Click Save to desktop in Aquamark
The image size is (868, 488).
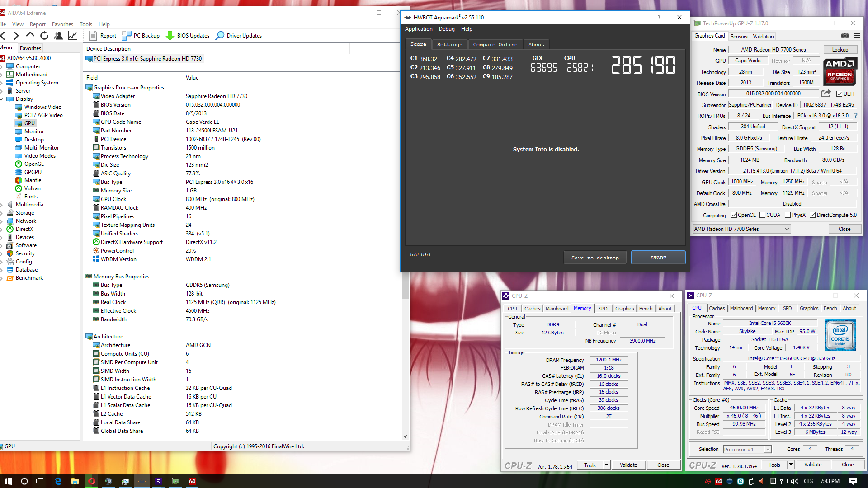pyautogui.click(x=595, y=258)
